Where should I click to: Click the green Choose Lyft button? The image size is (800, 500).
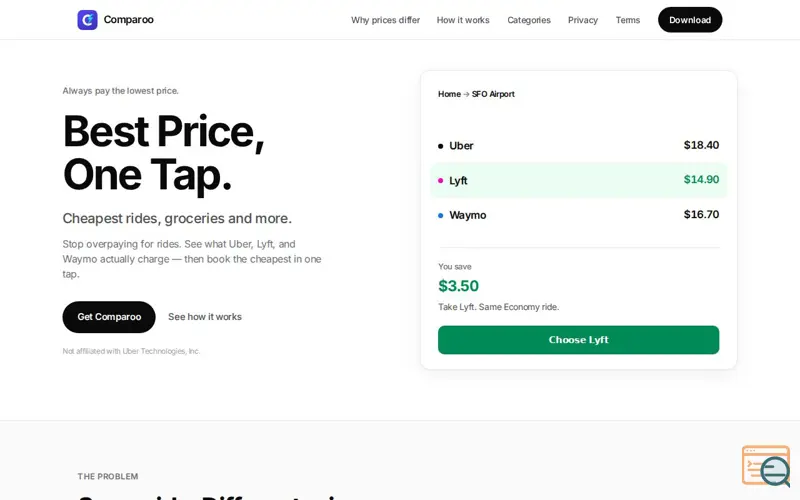pos(579,340)
